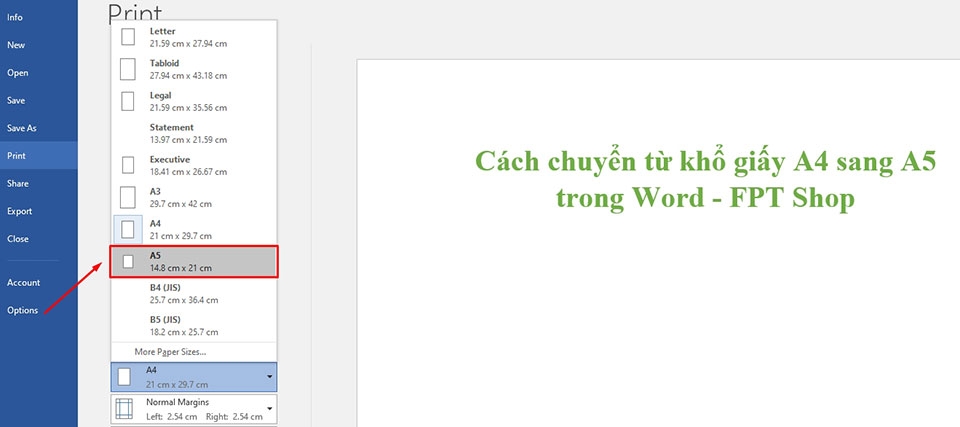Screen dimensions: 960x427
Task: Click the arrow on Normal Margins dropdown
Action: [x=269, y=409]
